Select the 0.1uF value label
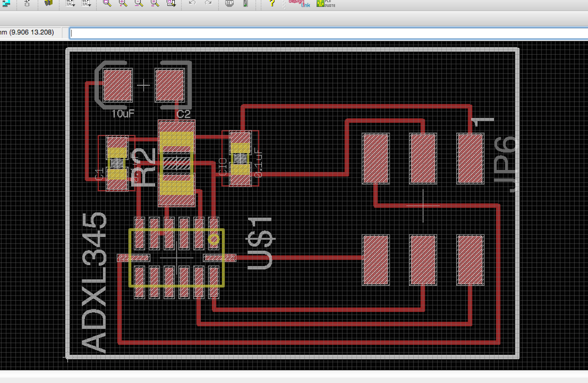This screenshot has height=383, width=588. 258,163
